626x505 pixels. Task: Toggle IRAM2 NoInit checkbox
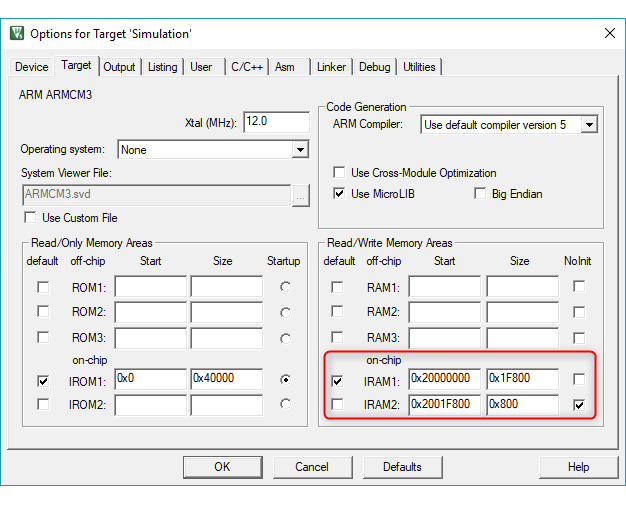point(579,405)
